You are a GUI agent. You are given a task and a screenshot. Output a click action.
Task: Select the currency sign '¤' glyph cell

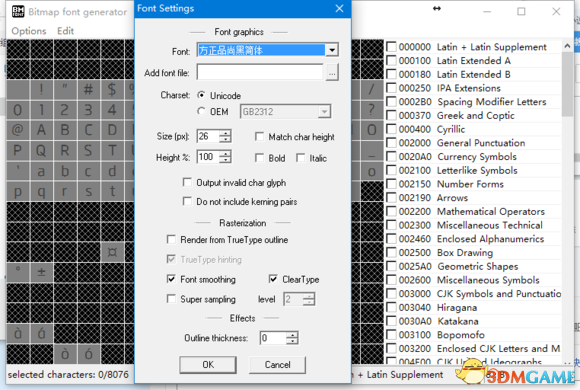pos(112,252)
